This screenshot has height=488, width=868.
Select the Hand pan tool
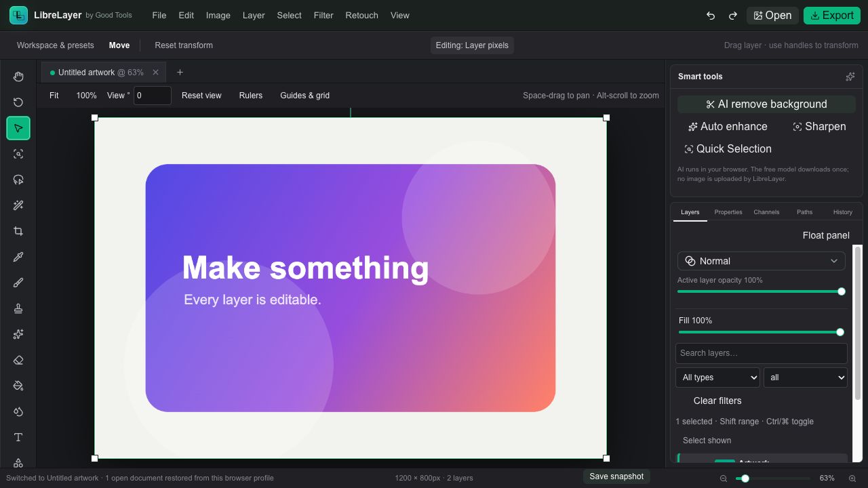pyautogui.click(x=18, y=77)
